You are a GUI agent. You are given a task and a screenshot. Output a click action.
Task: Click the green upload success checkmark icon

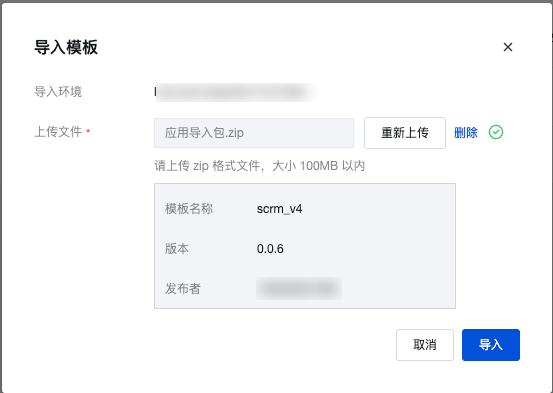pos(496,132)
